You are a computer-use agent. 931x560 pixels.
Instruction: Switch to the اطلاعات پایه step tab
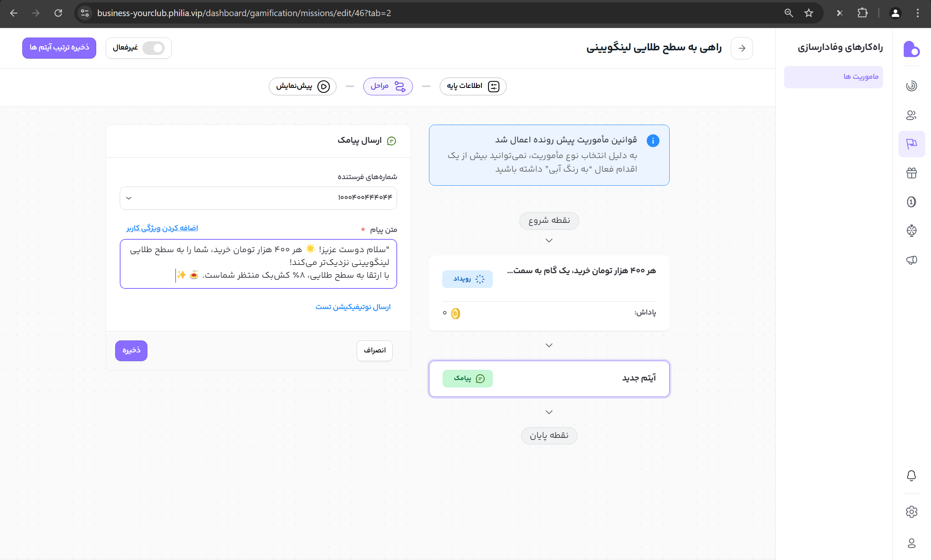point(473,86)
